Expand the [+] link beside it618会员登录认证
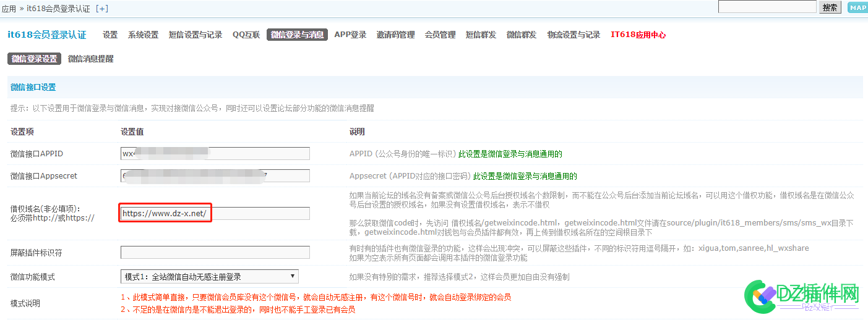The height and width of the screenshot is (320, 868). click(101, 9)
